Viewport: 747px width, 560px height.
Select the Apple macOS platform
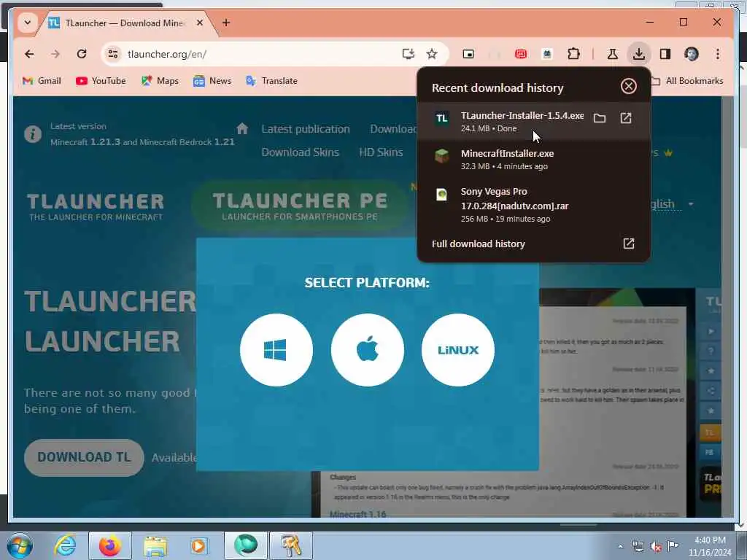pos(368,350)
